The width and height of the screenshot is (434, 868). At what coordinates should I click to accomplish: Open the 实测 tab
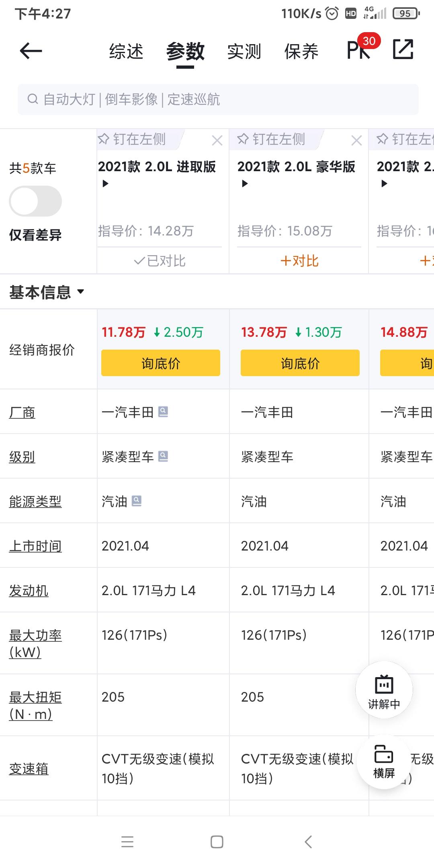(x=244, y=51)
